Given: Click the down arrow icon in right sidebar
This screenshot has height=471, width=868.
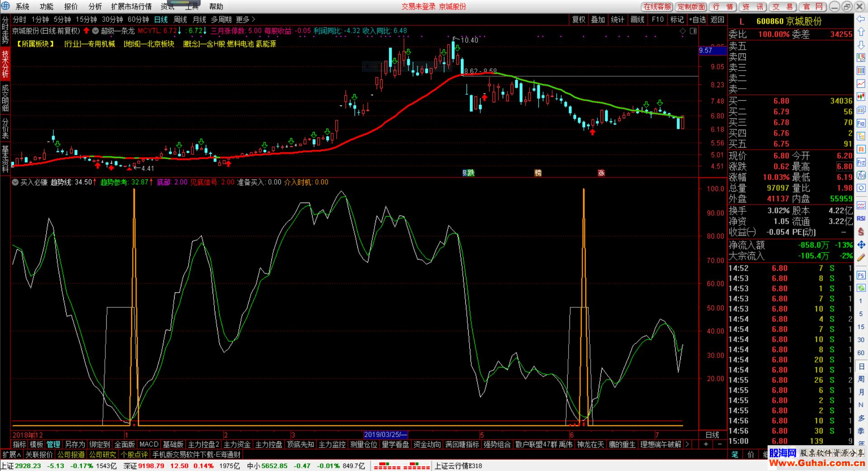Looking at the screenshot, I should [861, 45].
